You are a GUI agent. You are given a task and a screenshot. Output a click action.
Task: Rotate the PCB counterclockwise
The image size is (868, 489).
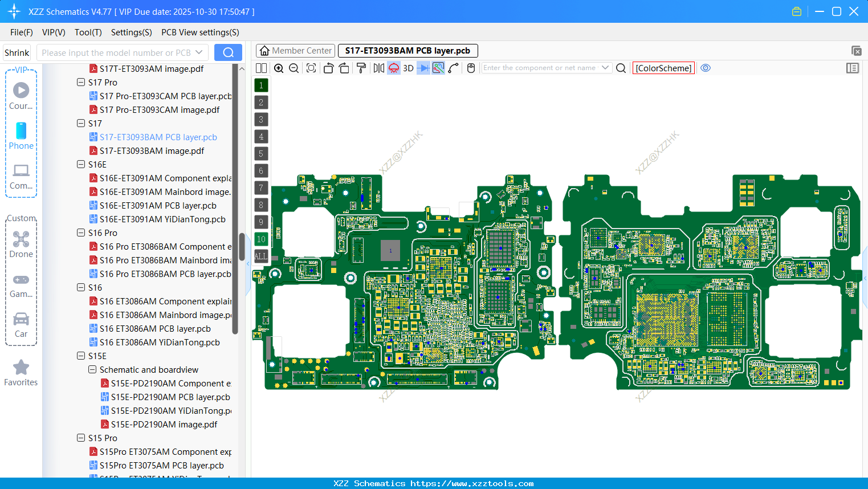point(328,68)
